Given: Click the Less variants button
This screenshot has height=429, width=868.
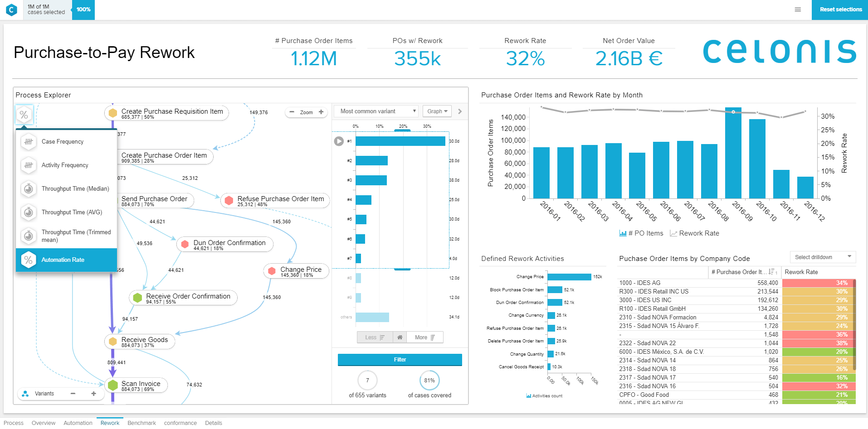Looking at the screenshot, I should [375, 337].
